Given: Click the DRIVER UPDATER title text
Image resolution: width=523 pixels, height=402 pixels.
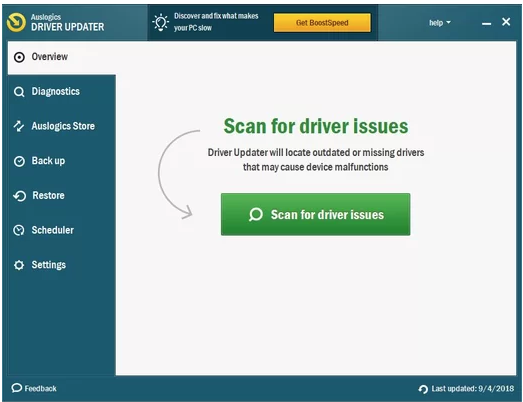Looking at the screenshot, I should [67, 27].
